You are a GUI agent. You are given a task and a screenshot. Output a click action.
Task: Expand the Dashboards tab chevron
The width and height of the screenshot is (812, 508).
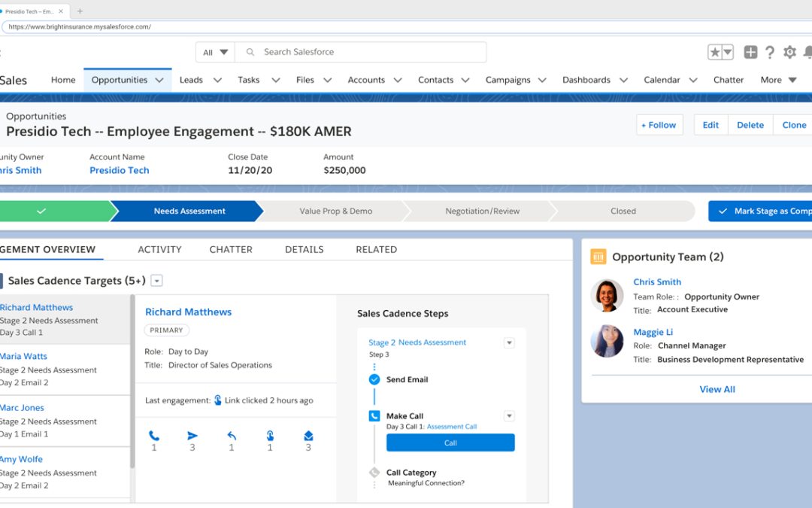(x=623, y=81)
